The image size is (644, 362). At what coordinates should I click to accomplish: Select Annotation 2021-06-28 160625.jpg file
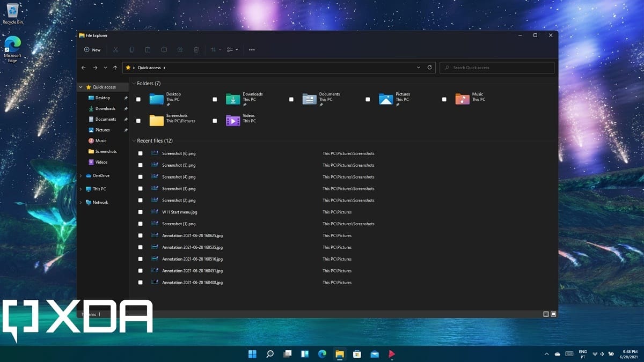pos(192,235)
